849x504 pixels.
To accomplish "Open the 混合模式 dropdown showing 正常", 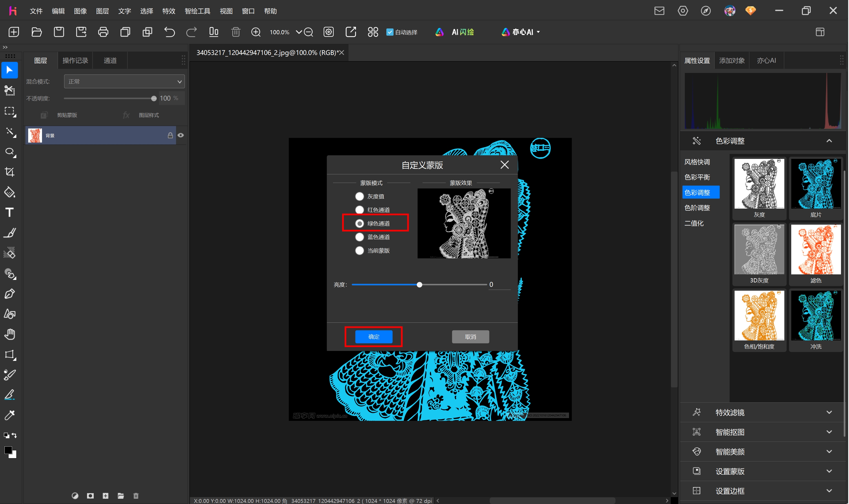I will (x=124, y=82).
